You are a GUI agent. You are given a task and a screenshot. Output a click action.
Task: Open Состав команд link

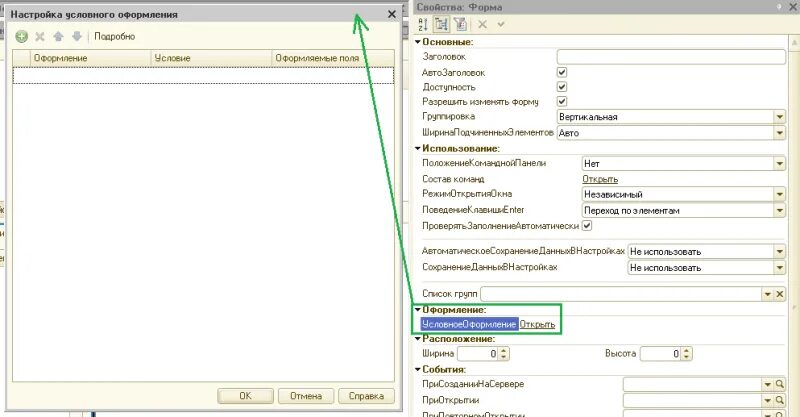tap(600, 179)
